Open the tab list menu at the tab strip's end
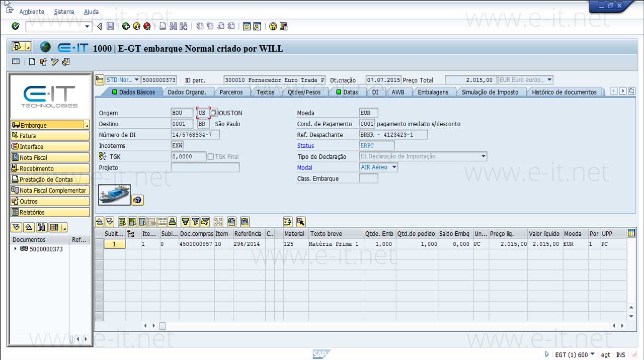The height and width of the screenshot is (360, 644). tap(632, 91)
